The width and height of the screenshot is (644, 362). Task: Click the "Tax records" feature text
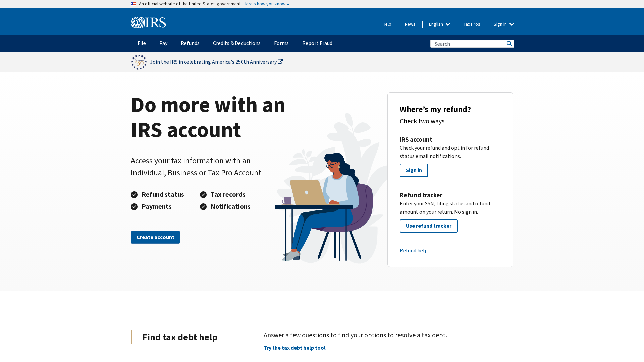(228, 195)
